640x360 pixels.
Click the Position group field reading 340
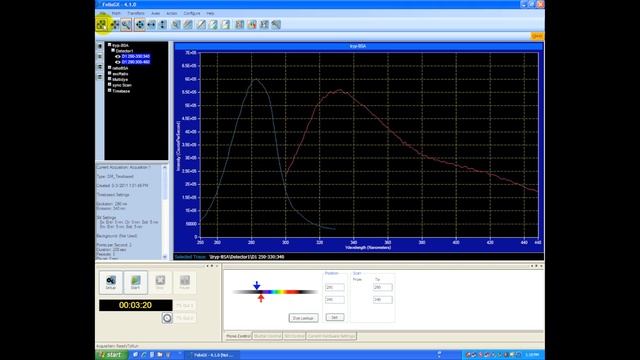point(335,300)
